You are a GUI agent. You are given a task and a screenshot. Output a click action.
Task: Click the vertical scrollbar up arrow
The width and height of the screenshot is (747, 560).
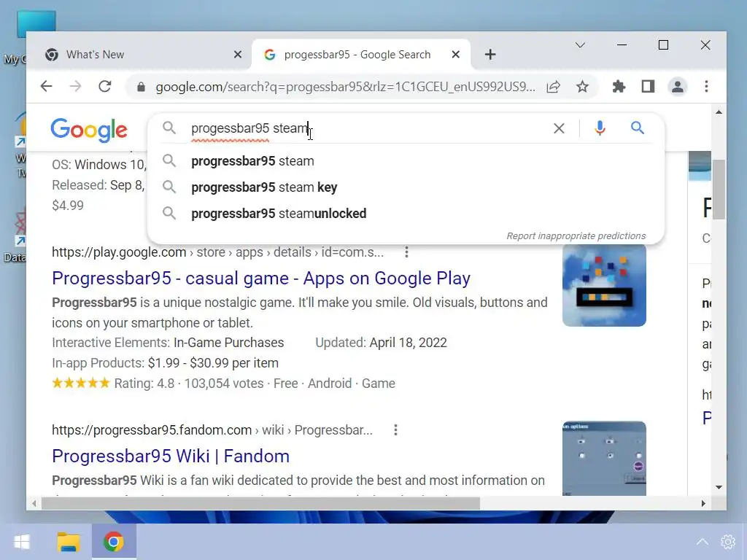(719, 112)
